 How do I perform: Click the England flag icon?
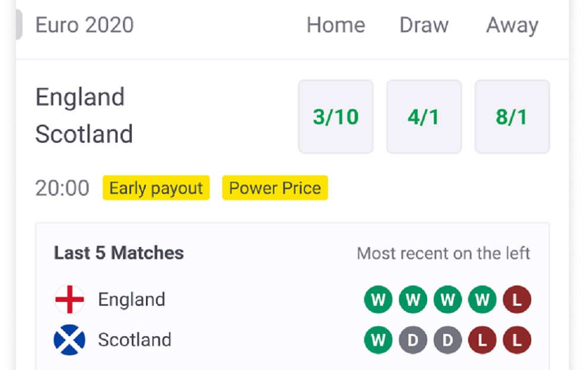[69, 299]
